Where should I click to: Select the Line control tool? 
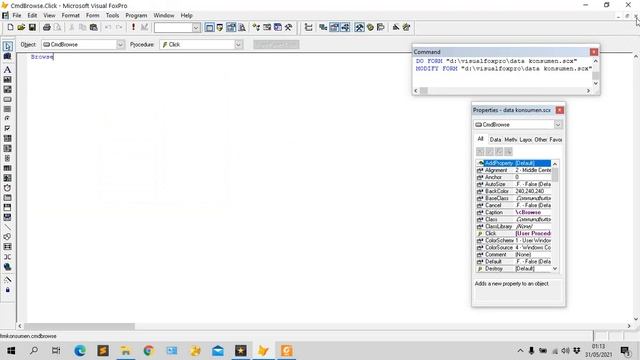pos(7,227)
